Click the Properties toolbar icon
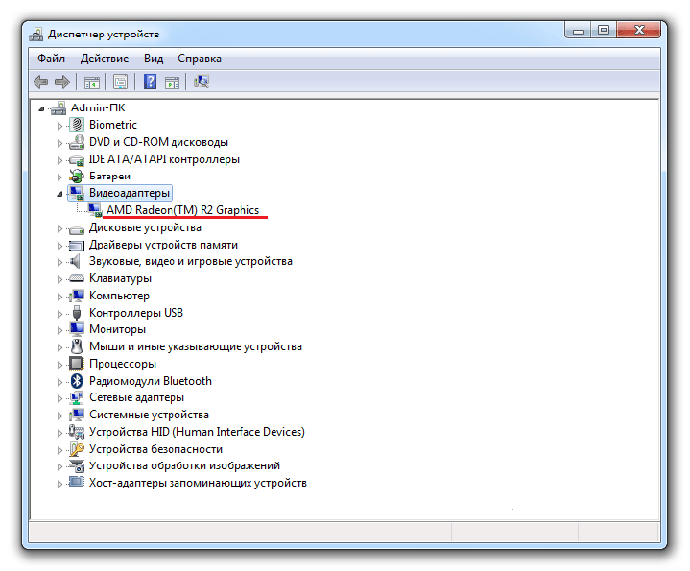 pos(120,82)
